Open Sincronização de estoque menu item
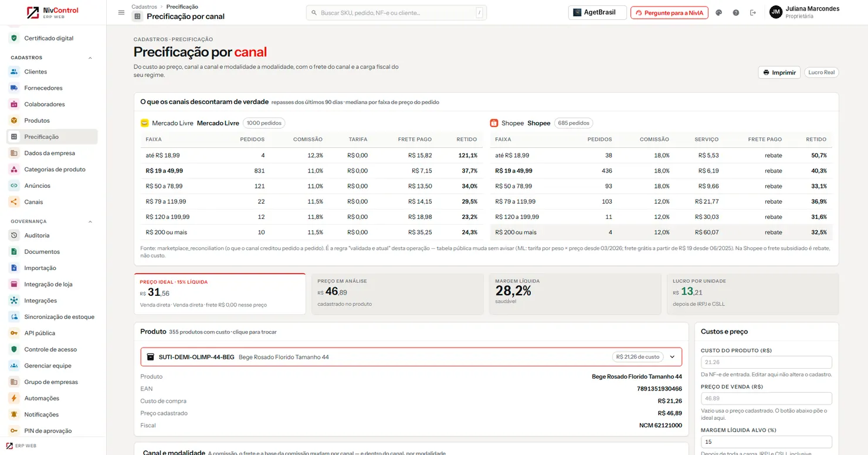Viewport: 868px width, 455px height. [53, 317]
